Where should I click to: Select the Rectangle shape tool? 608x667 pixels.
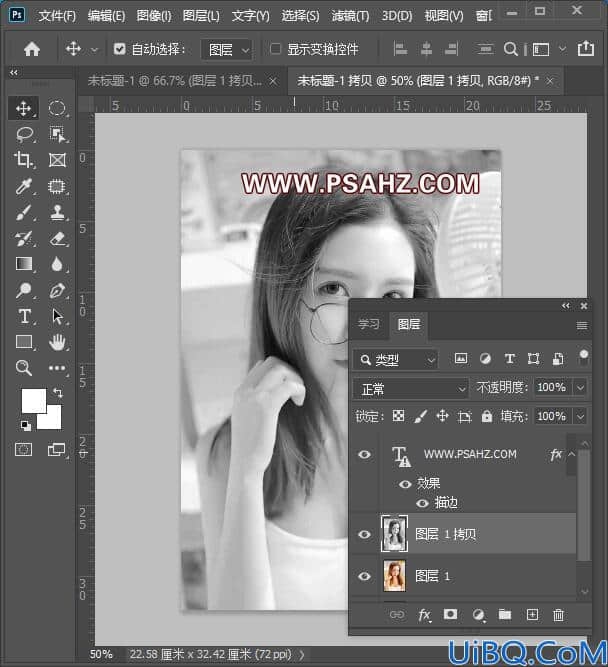pos(23,342)
